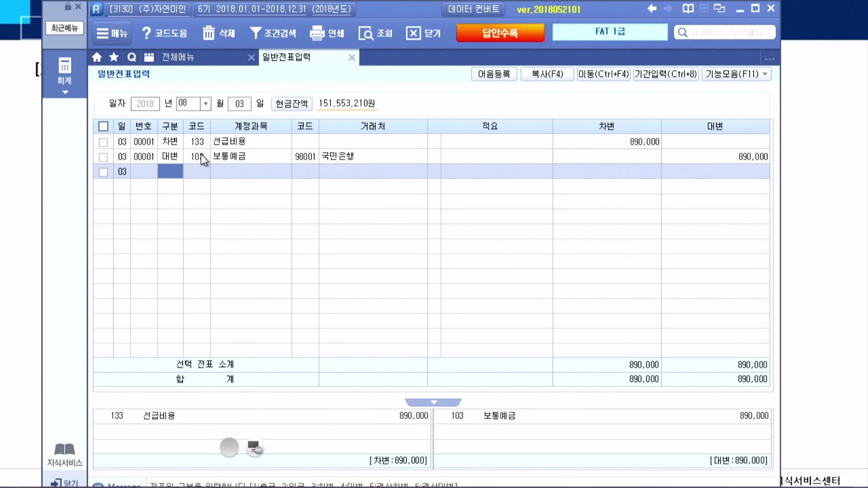Expand the 기능모음(F11) dropdown
This screenshot has width=868, height=488.
765,74
